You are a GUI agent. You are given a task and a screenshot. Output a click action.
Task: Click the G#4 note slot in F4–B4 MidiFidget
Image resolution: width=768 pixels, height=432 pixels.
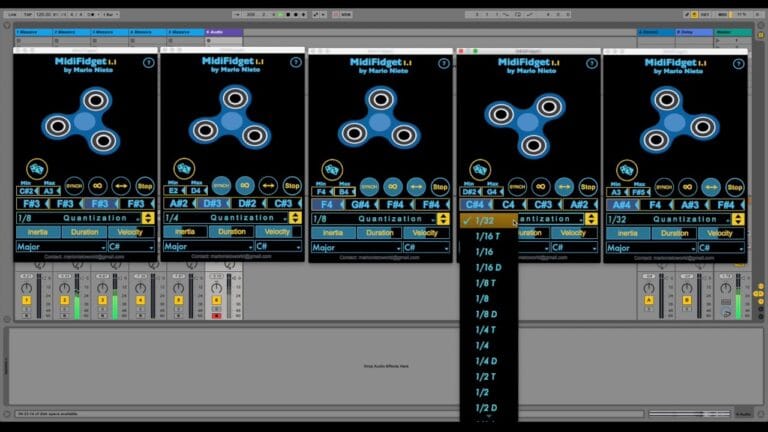point(360,204)
